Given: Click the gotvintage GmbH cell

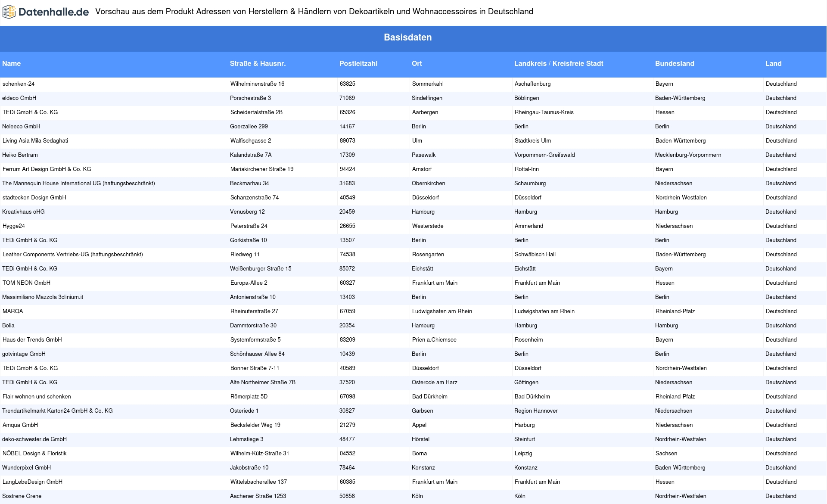Looking at the screenshot, I should coord(24,354).
